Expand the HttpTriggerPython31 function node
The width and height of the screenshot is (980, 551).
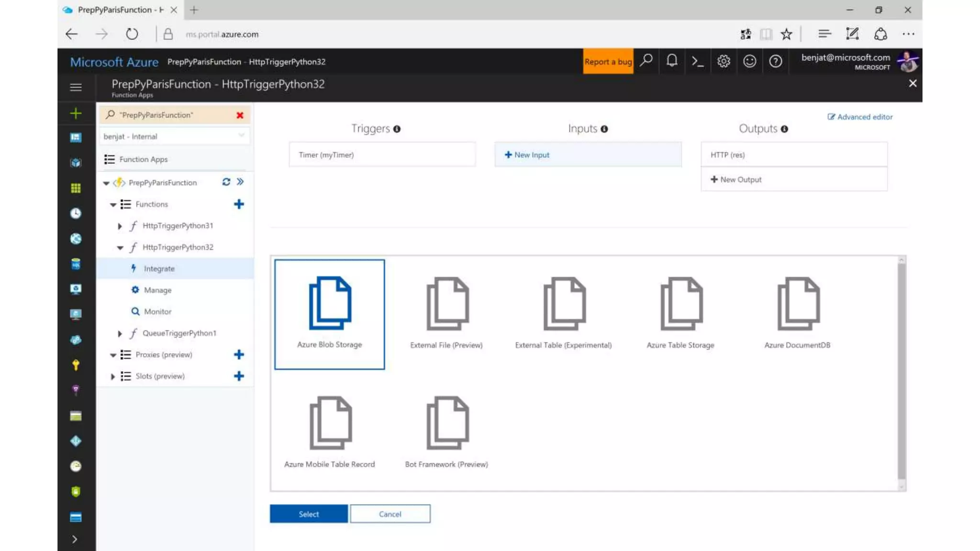coord(120,226)
